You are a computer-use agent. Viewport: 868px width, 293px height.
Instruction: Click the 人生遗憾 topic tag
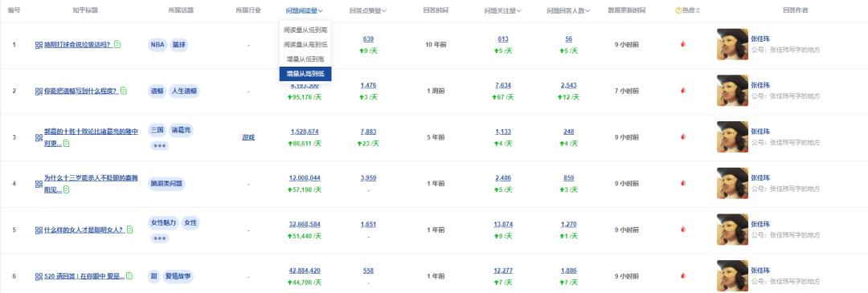click(x=184, y=92)
